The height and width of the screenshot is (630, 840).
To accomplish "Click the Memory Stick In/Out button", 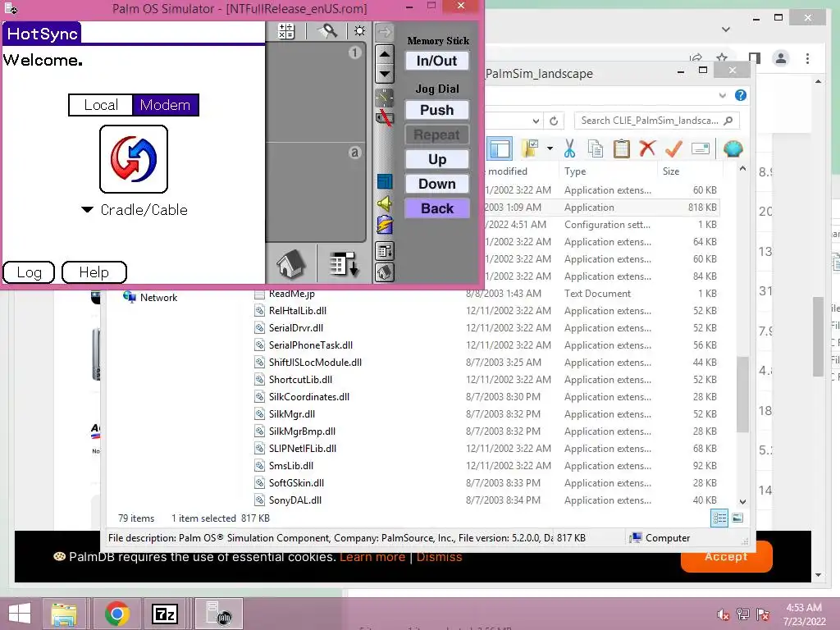I will [x=436, y=61].
